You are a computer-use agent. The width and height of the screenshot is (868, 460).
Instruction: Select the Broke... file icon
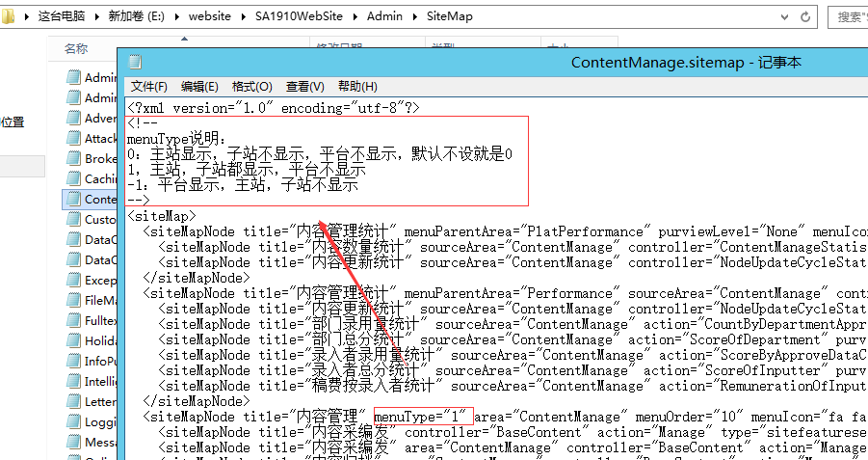point(73,159)
